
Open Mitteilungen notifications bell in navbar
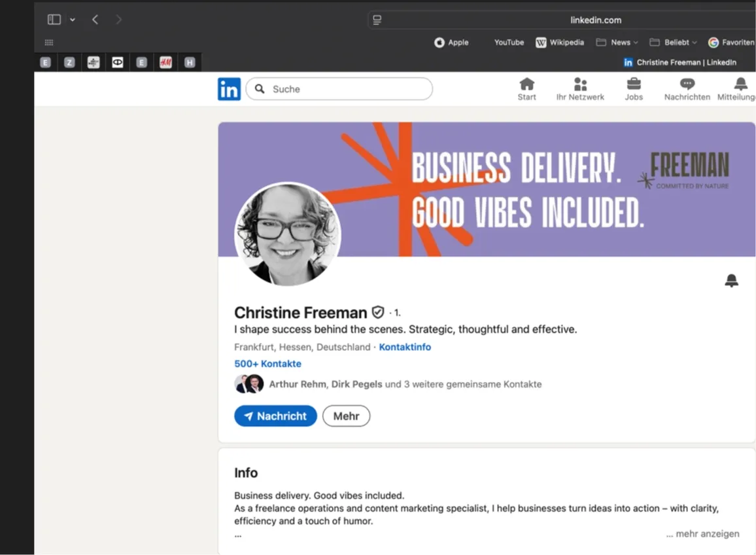740,84
